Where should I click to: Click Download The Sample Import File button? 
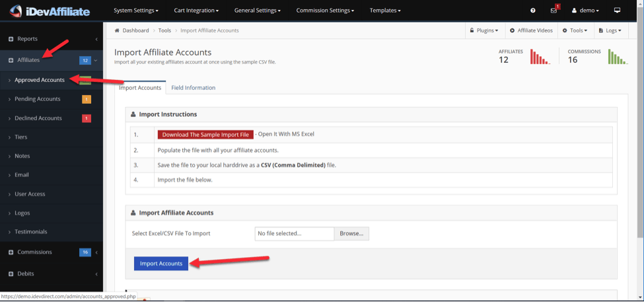click(x=205, y=134)
